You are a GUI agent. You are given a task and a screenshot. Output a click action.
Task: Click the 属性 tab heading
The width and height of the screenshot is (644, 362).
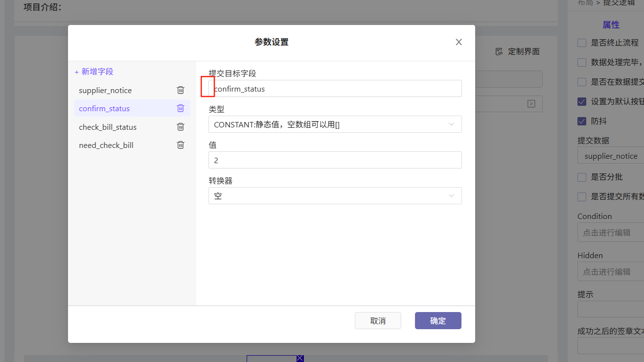point(611,25)
